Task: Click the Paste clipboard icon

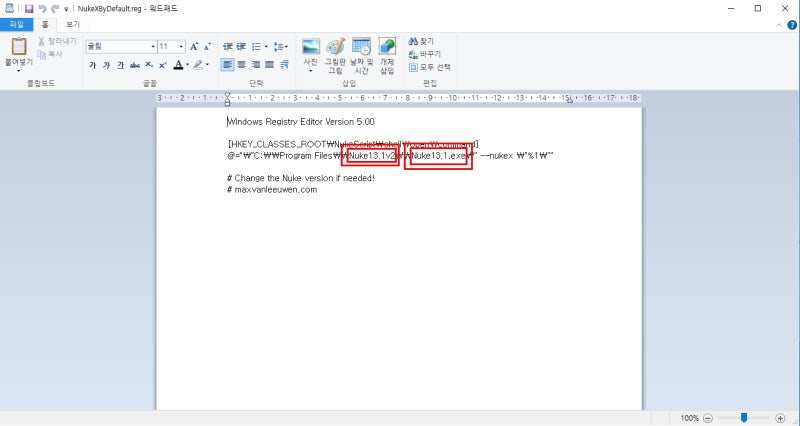Action: tap(19, 46)
